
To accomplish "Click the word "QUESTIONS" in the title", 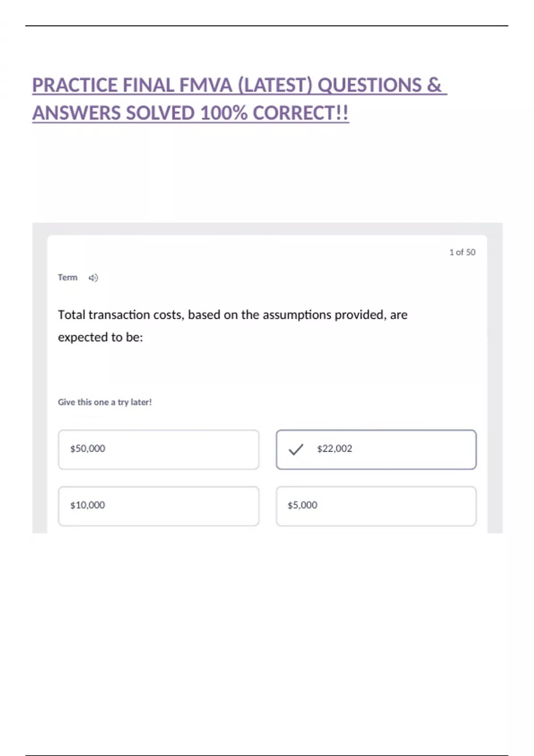I will [369, 85].
